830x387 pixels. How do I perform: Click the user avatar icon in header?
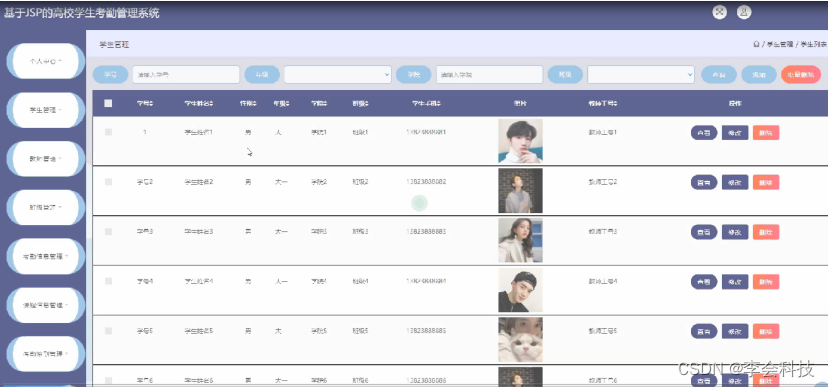(744, 12)
